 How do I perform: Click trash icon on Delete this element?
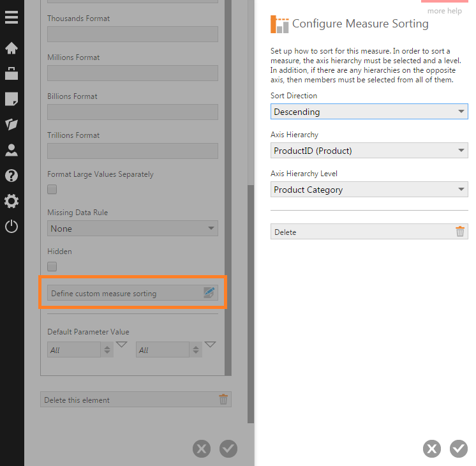pyautogui.click(x=223, y=399)
